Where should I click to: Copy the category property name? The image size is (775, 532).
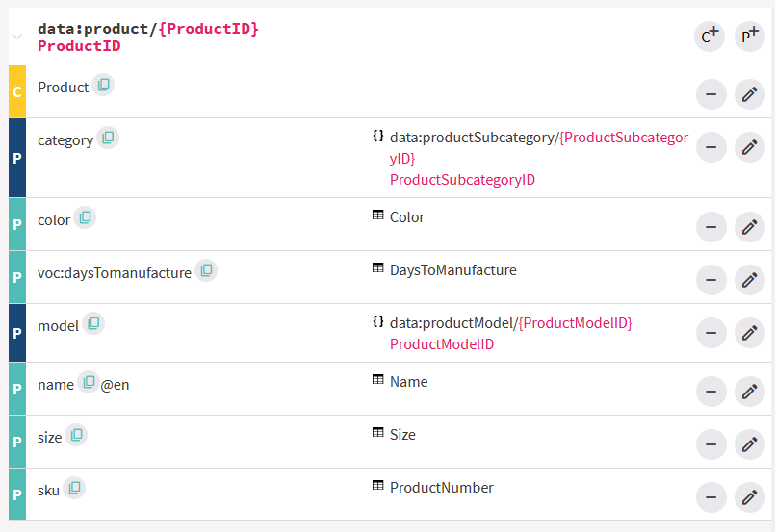[108, 138]
